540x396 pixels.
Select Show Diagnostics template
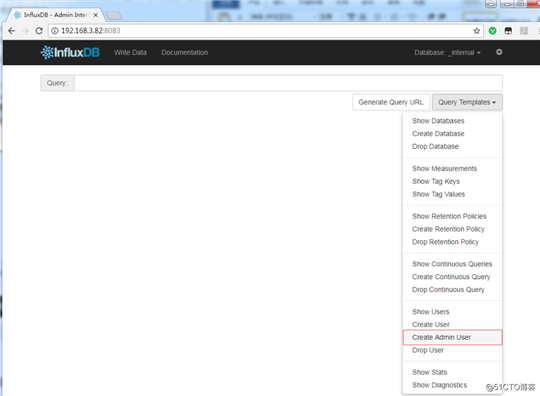click(439, 385)
